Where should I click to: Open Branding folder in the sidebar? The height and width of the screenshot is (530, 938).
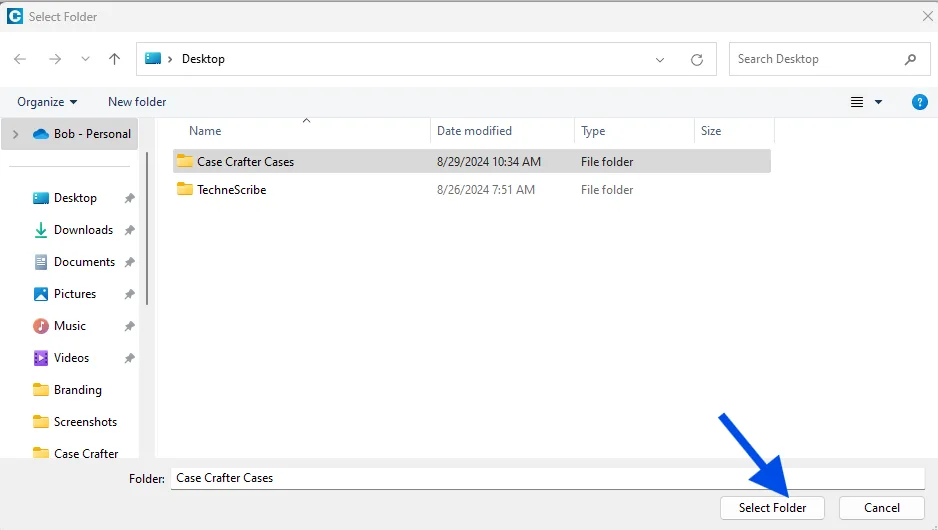[77, 390]
